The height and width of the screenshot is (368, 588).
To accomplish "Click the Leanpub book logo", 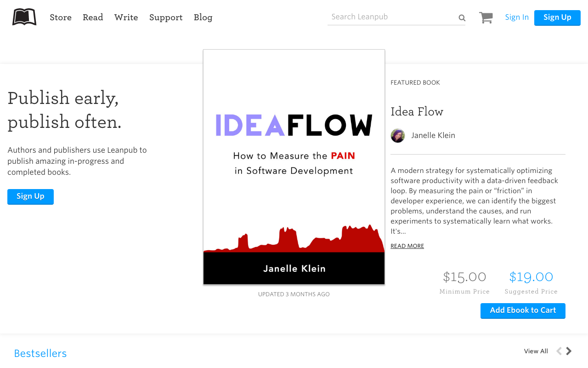I will tap(23, 17).
